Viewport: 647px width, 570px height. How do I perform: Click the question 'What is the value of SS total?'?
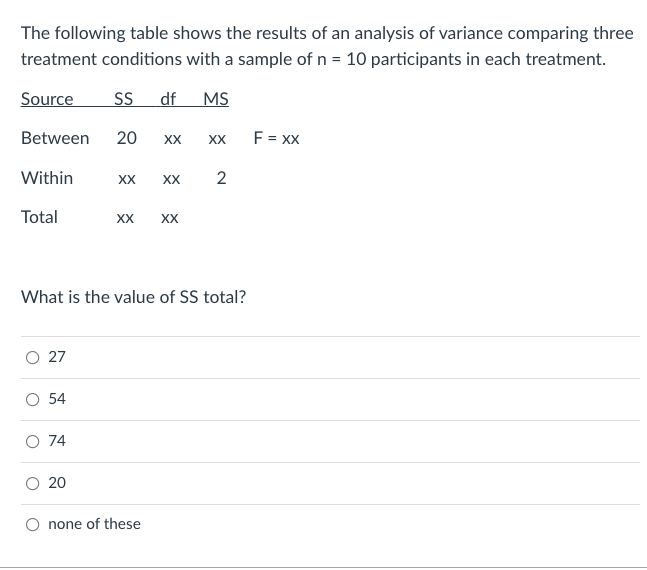coord(133,296)
